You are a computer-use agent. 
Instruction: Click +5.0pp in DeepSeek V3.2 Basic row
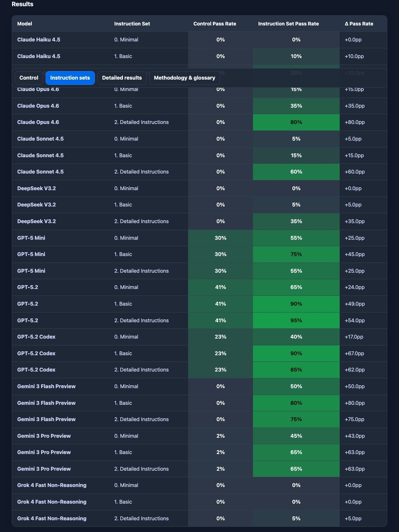coord(353,205)
